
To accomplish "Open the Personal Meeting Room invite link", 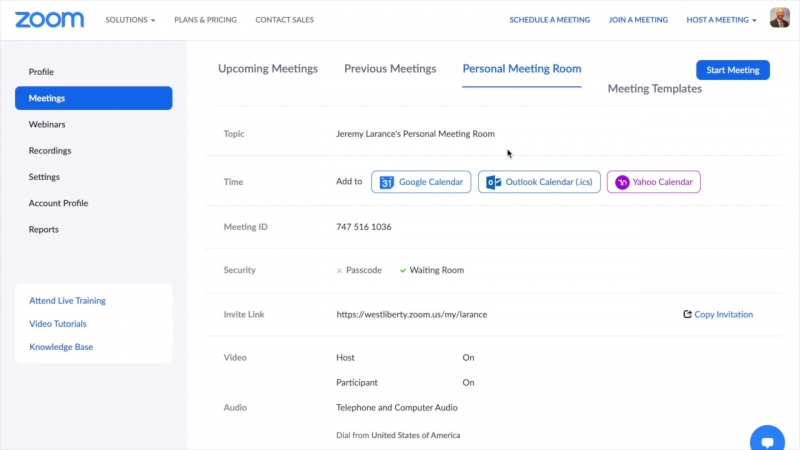I will [x=411, y=314].
